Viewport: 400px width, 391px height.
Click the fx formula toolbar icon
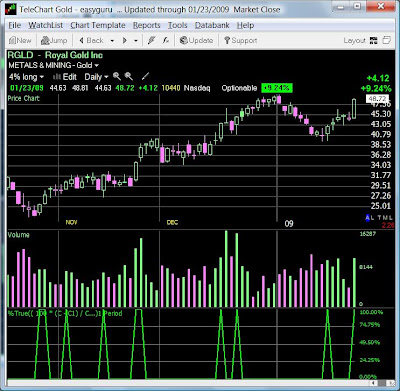166,41
